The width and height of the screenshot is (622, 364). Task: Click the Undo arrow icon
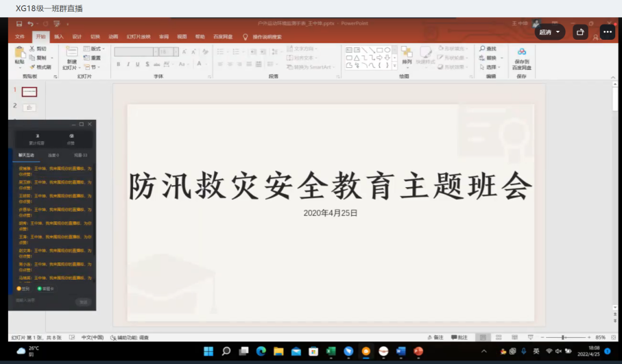pyautogui.click(x=30, y=24)
